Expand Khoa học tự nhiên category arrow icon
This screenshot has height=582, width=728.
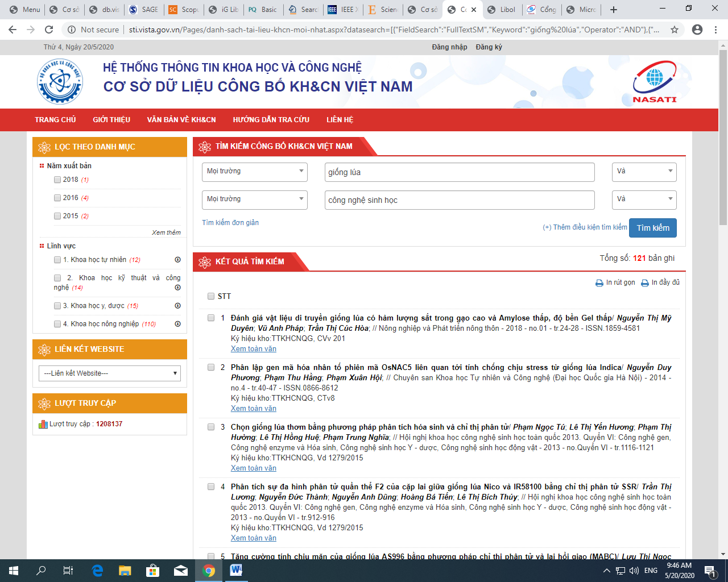pyautogui.click(x=177, y=260)
